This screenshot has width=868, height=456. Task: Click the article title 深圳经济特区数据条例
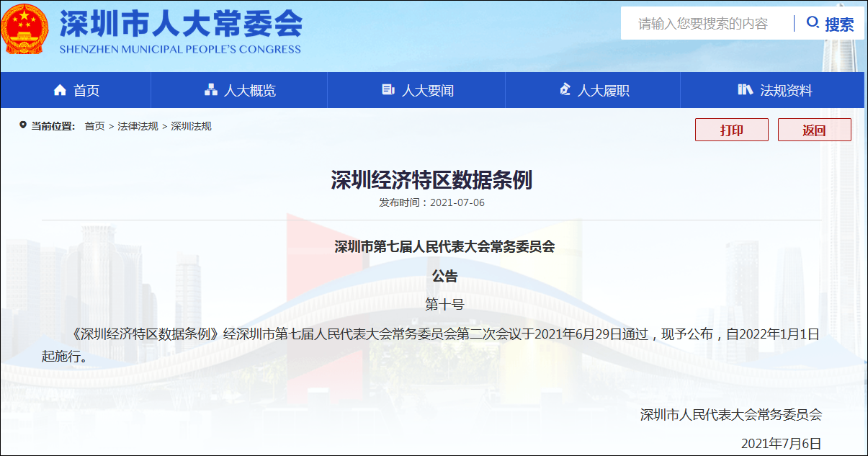point(431,180)
